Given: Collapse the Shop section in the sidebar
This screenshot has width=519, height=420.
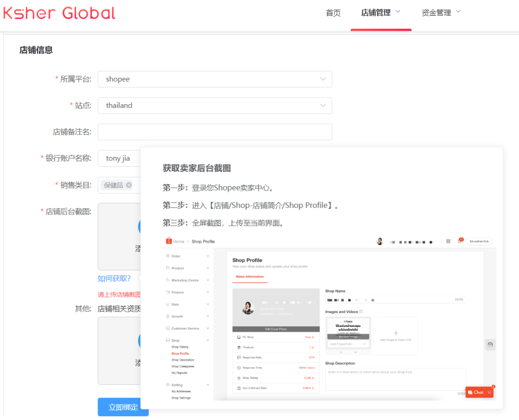Looking at the screenshot, I should click(x=208, y=340).
